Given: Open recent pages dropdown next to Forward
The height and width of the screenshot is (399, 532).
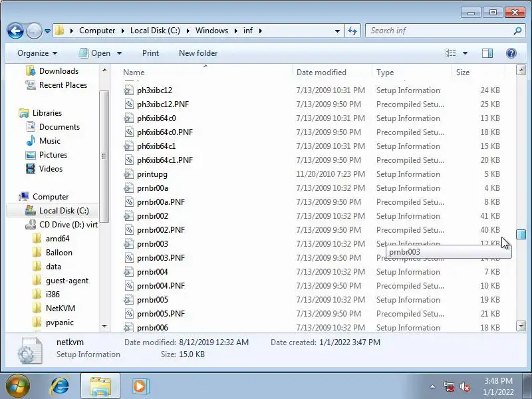Looking at the screenshot, I should click(x=47, y=31).
